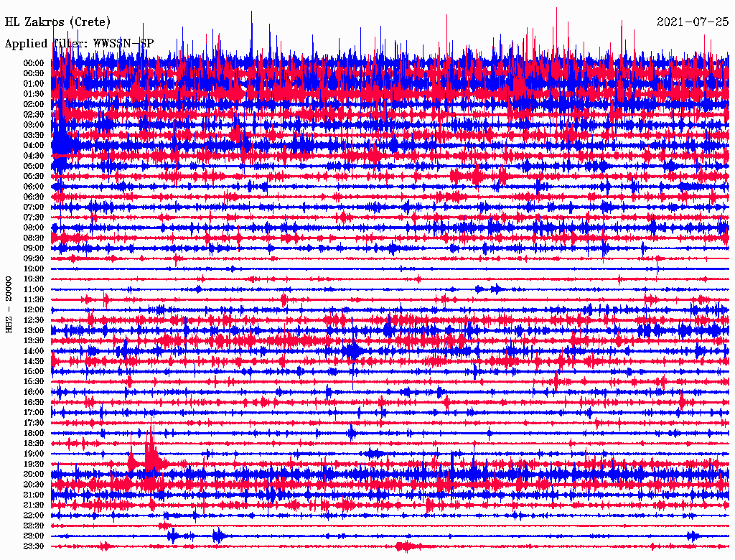Image resolution: width=735 pixels, height=560 pixels.
Task: Click the 11:30 time label
Action: (x=34, y=299)
